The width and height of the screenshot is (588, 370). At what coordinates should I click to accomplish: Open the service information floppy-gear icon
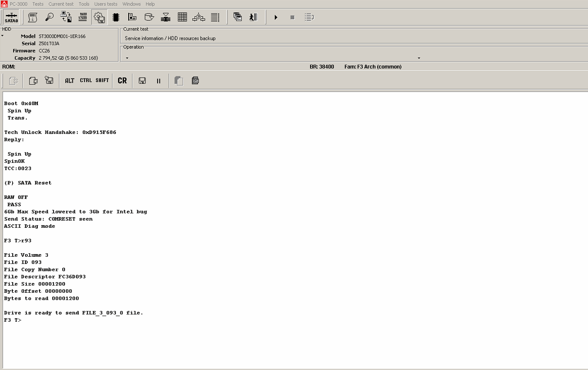point(99,17)
